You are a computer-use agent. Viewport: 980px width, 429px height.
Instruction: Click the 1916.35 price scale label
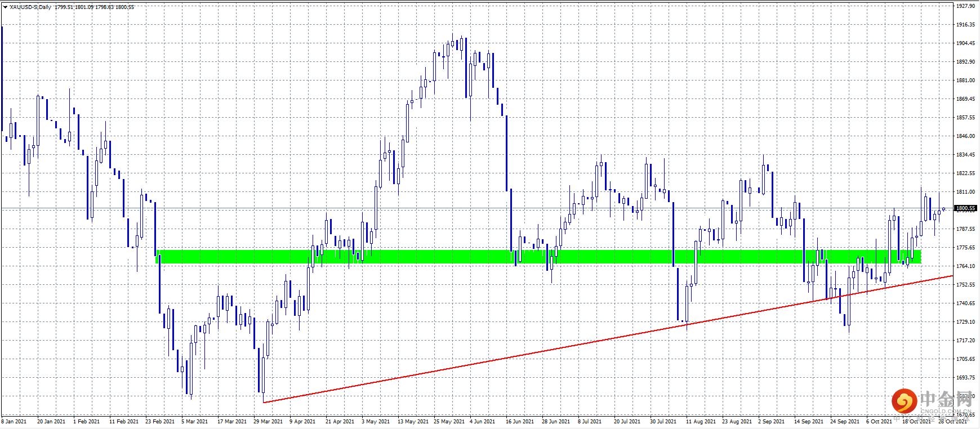click(965, 25)
